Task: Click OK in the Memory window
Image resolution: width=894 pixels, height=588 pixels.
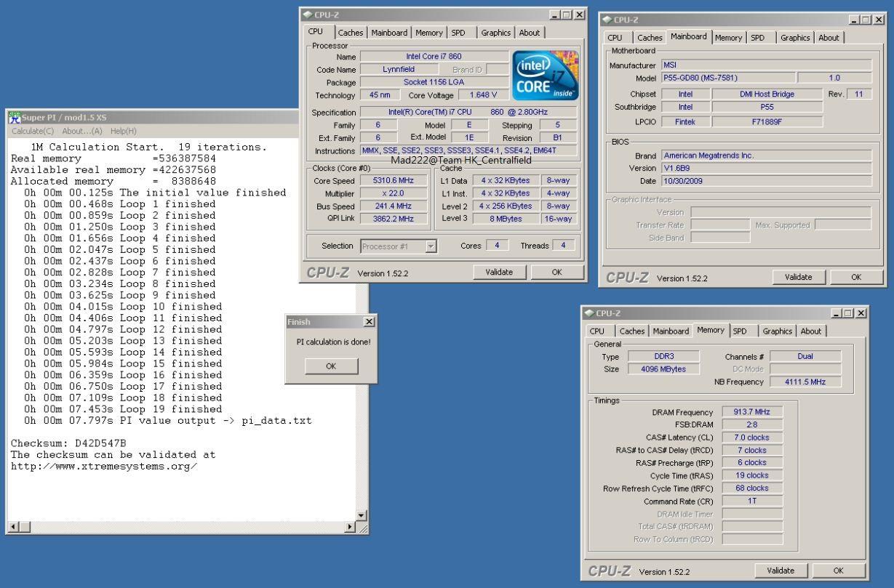Action: (x=839, y=571)
